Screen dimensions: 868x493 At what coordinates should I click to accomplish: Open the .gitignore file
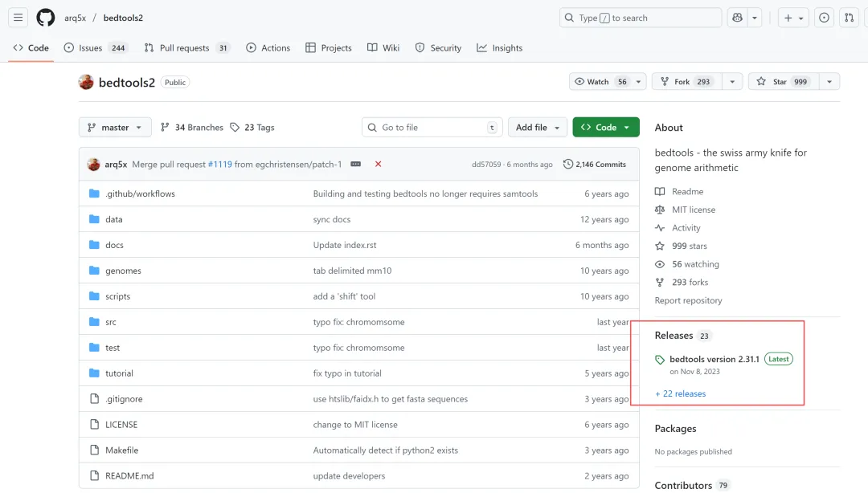(124, 399)
